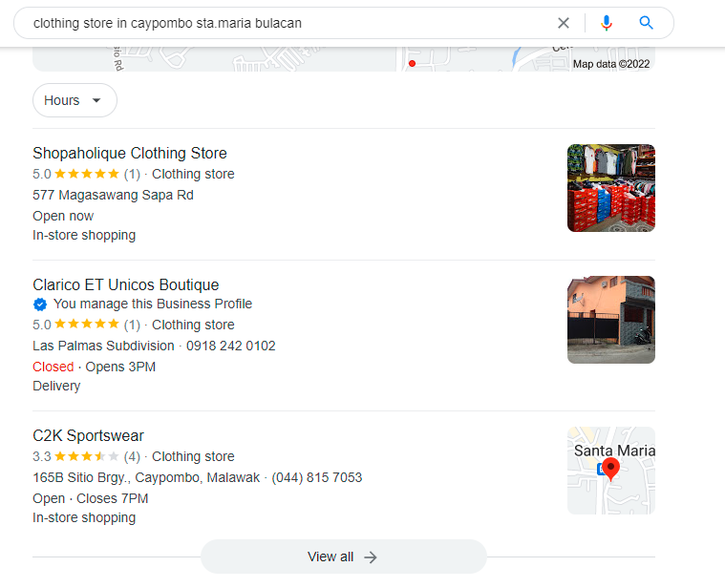Image resolution: width=725 pixels, height=588 pixels.
Task: Open the Hours filter dropdown
Action: pyautogui.click(x=75, y=100)
